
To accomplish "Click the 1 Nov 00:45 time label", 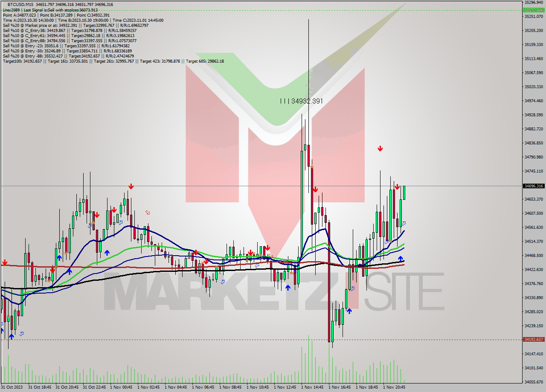I will point(121,387).
